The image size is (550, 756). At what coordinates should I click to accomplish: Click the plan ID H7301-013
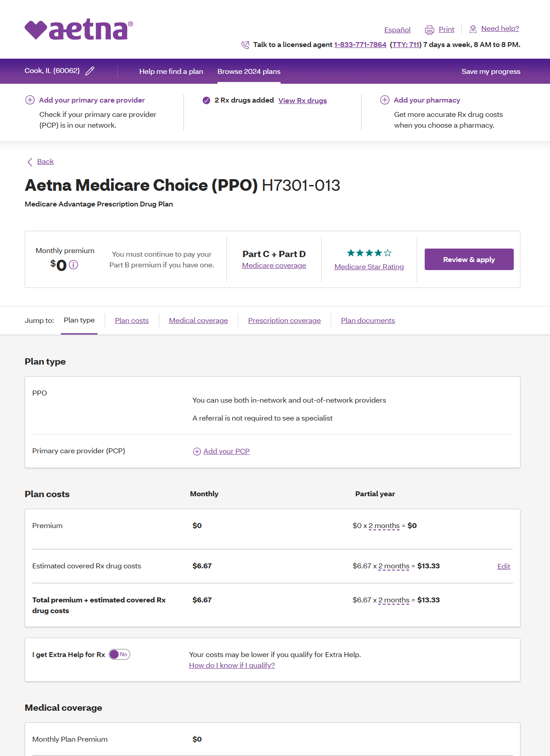pos(301,185)
